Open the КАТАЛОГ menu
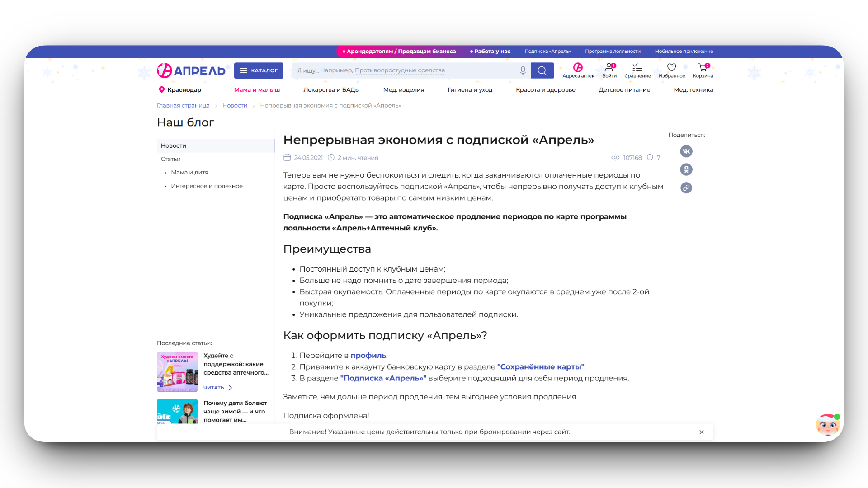 (x=258, y=70)
